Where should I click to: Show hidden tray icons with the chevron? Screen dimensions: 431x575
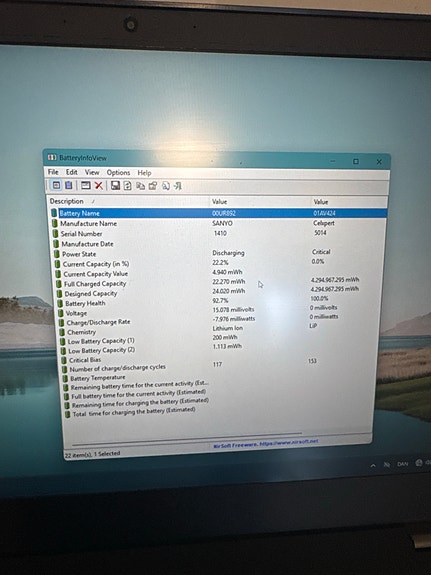[373, 465]
